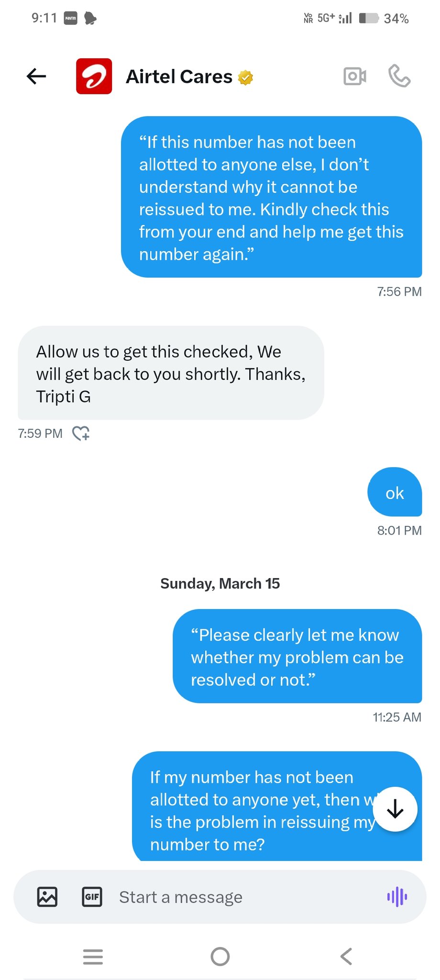Tap the 'If this number has not been' message

[x=271, y=197]
